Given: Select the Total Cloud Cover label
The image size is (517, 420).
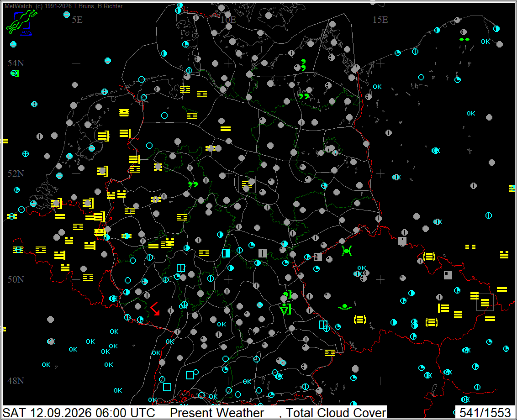Looking at the screenshot, I should [336, 413].
